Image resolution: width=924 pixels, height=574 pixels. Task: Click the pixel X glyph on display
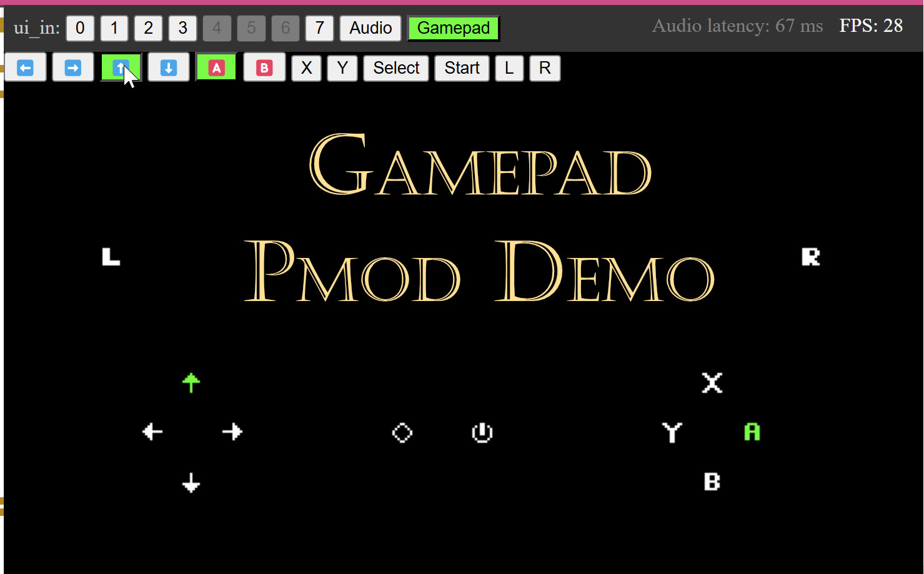[x=712, y=383]
